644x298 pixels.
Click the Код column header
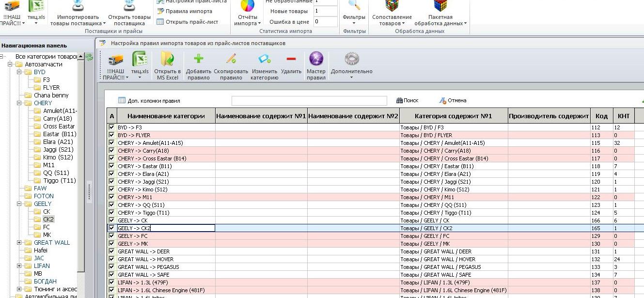coord(601,116)
